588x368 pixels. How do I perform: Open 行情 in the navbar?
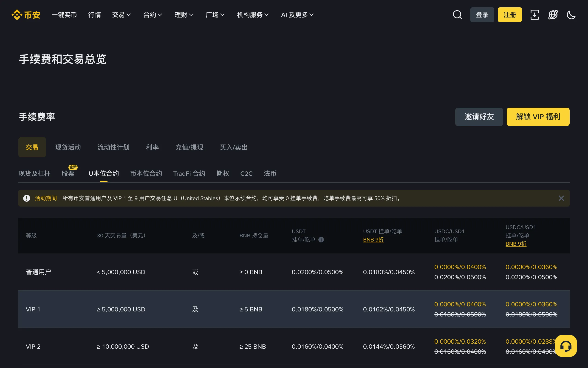coord(95,15)
